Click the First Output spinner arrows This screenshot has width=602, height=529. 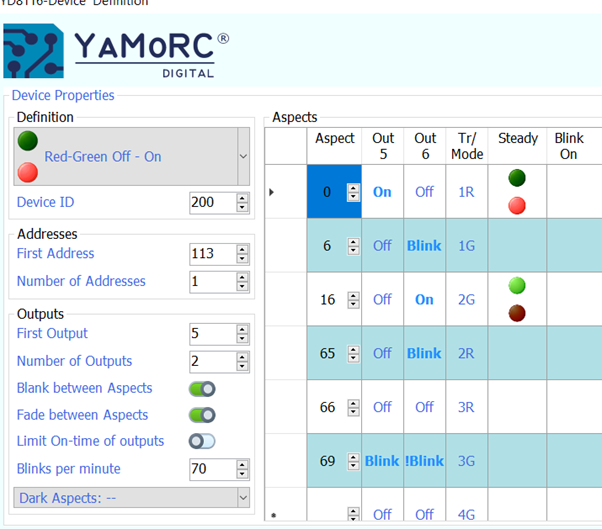(242, 334)
